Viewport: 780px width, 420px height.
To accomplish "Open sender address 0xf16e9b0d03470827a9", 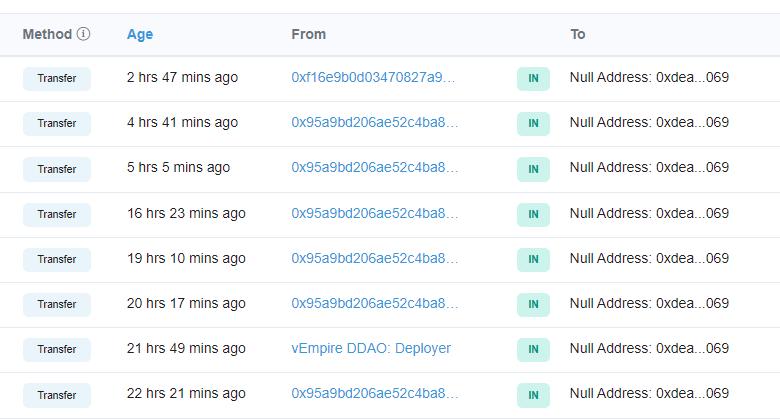I will click(x=374, y=78).
